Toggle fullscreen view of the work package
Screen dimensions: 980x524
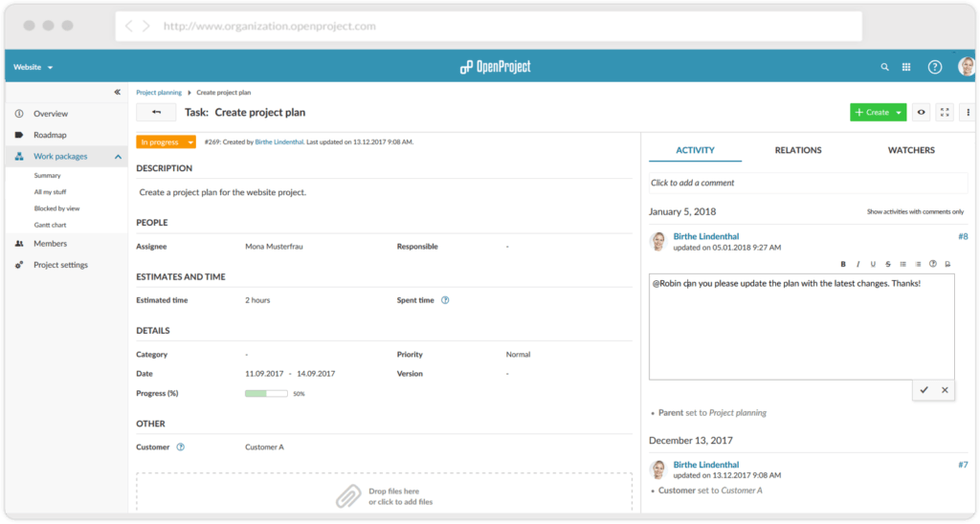click(x=945, y=113)
